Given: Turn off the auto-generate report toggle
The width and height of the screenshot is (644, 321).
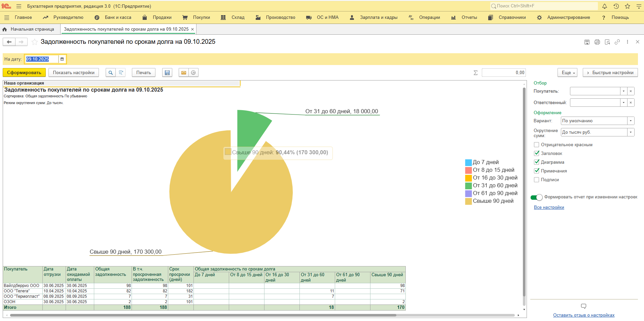Looking at the screenshot, I should point(536,197).
